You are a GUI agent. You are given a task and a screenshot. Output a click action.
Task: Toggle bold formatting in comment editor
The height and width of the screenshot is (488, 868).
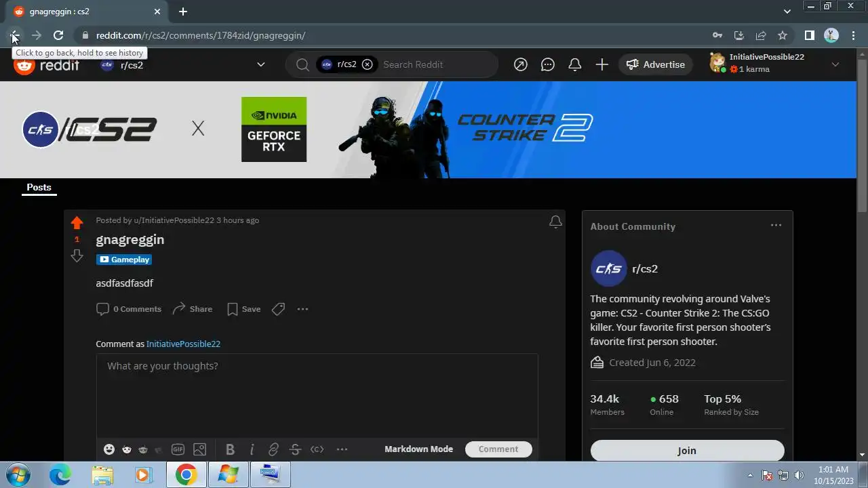230,449
